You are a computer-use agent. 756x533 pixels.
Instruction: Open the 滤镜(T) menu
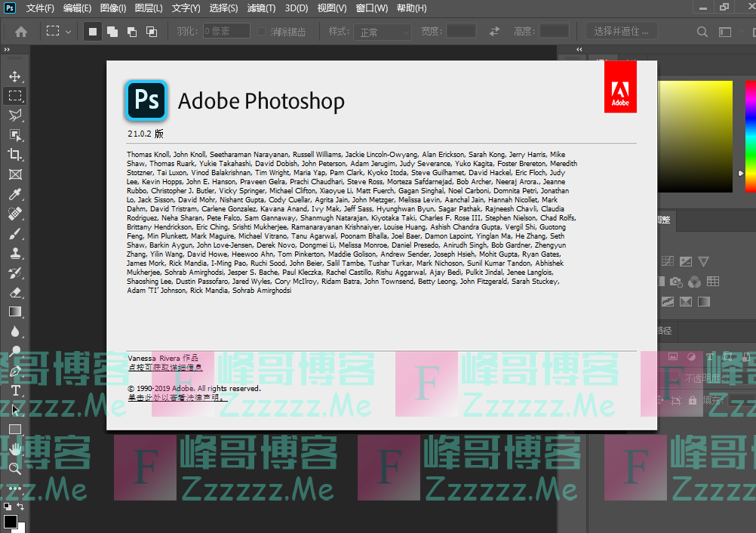coord(261,8)
